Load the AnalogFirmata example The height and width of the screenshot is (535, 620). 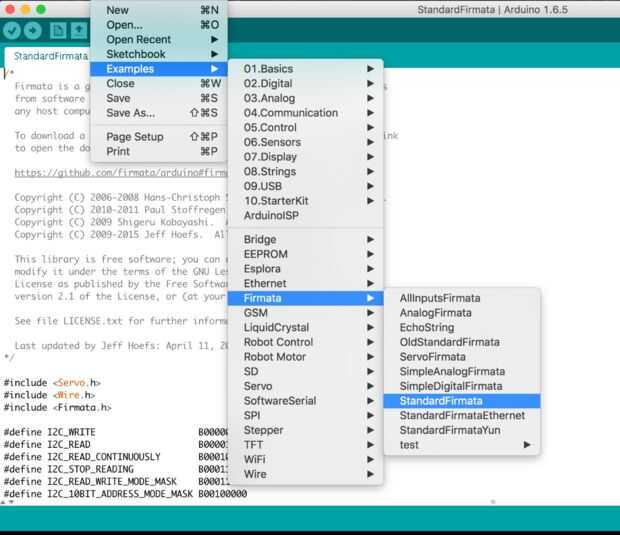[462, 312]
